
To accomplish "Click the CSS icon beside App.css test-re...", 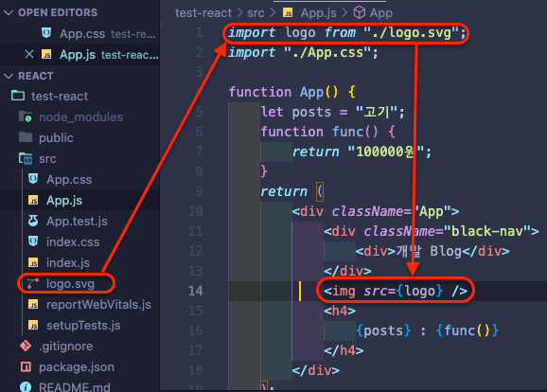I will pos(46,33).
